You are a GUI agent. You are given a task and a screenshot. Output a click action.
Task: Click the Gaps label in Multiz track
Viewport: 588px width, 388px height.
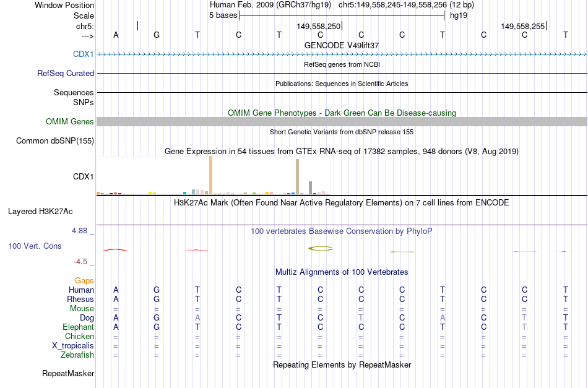[x=84, y=281]
